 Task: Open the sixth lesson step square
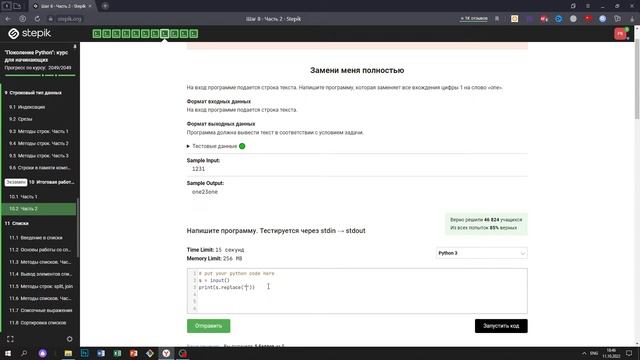click(x=145, y=34)
